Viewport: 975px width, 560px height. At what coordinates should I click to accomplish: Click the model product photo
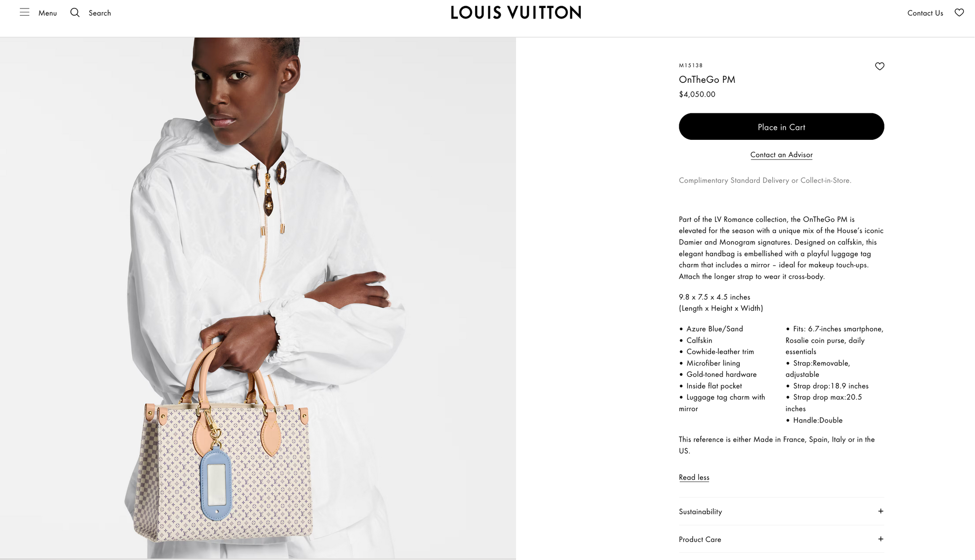[258, 298]
